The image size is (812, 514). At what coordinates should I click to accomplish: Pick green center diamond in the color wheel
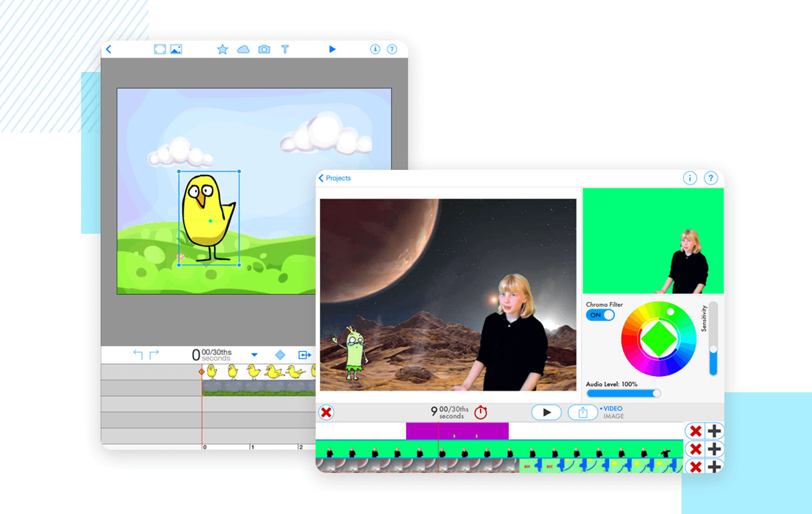[659, 339]
